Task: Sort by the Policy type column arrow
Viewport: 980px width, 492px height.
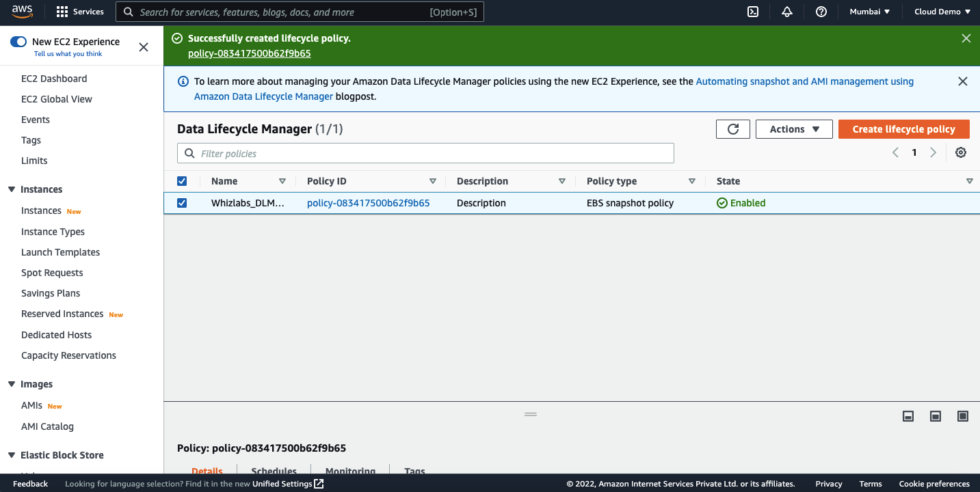Action: (692, 181)
